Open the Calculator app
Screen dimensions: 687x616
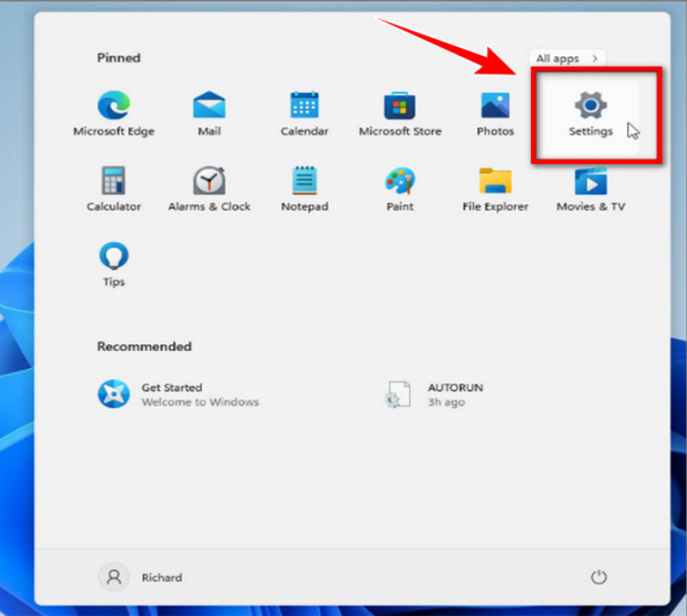click(x=113, y=188)
